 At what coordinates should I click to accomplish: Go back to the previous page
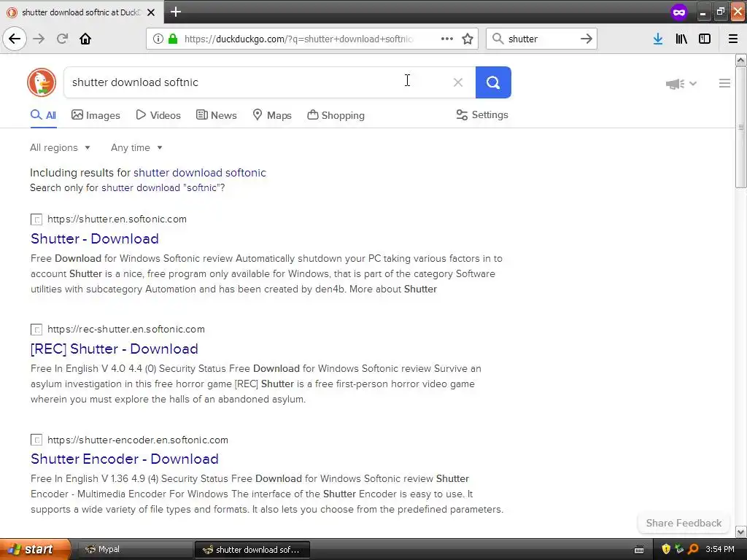coord(15,39)
